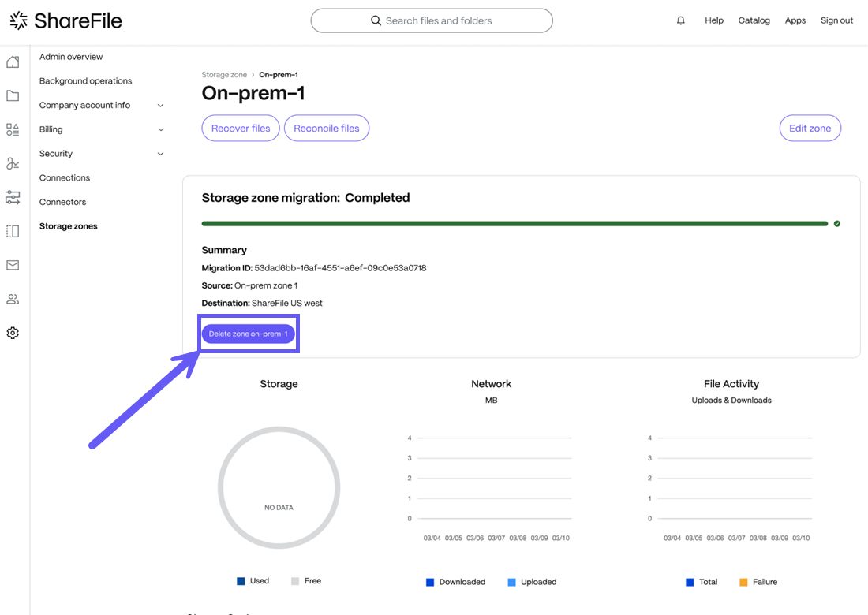Select Storage zones in sidebar
This screenshot has height=615, width=868.
click(x=68, y=226)
